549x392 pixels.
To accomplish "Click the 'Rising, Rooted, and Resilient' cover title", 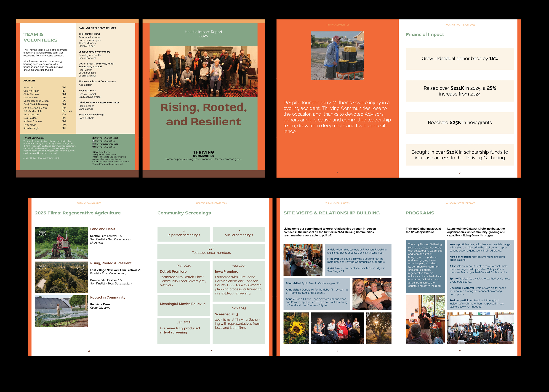I will (x=203, y=114).
